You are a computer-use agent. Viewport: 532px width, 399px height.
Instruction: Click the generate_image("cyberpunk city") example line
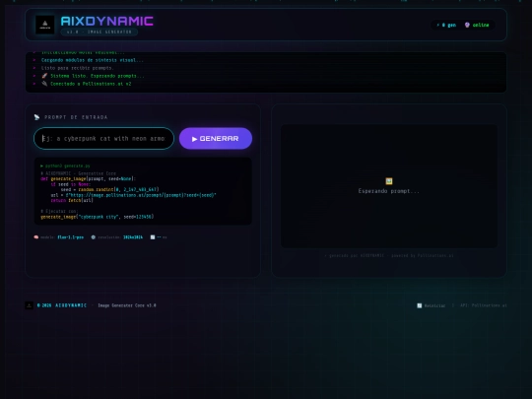[x=97, y=217]
